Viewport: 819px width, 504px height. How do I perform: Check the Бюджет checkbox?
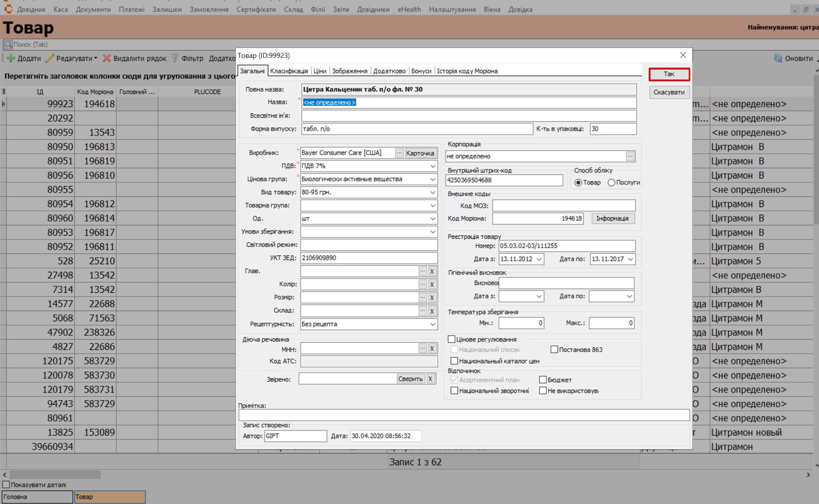click(x=543, y=380)
